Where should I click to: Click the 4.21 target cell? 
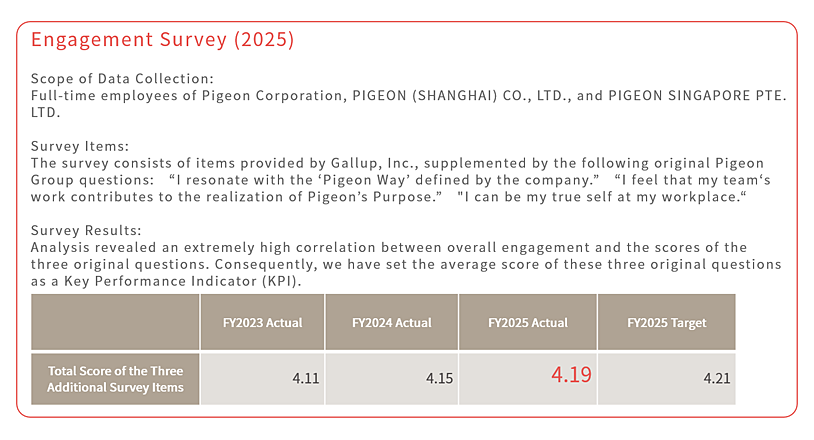[x=666, y=378]
